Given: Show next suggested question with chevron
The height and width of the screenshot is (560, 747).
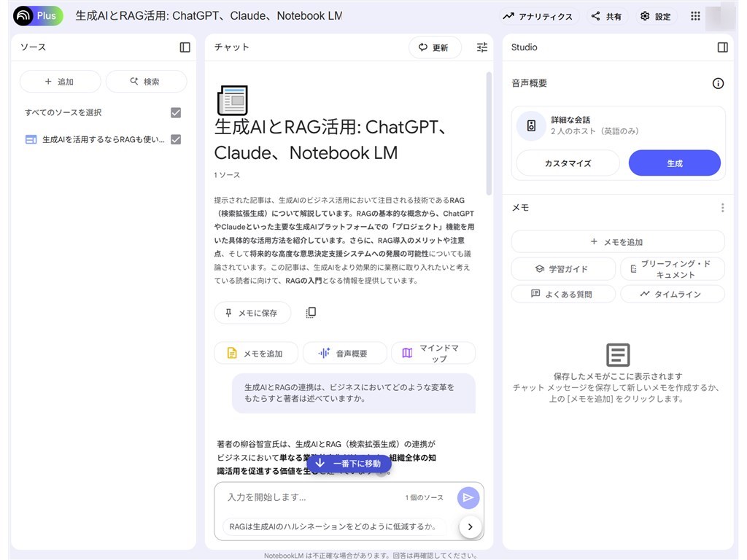Looking at the screenshot, I should 471,526.
